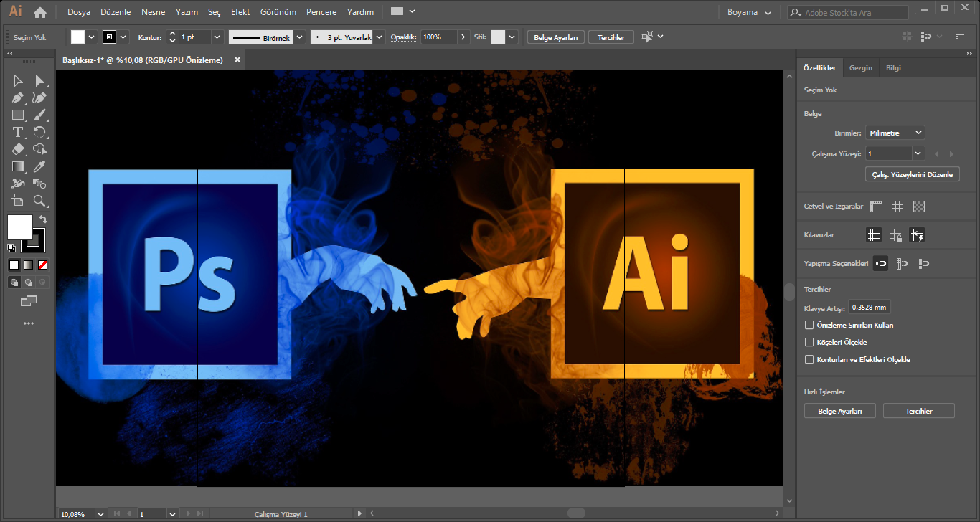Click Tercihler in control bar
Viewport: 980px width, 522px height.
[611, 37]
